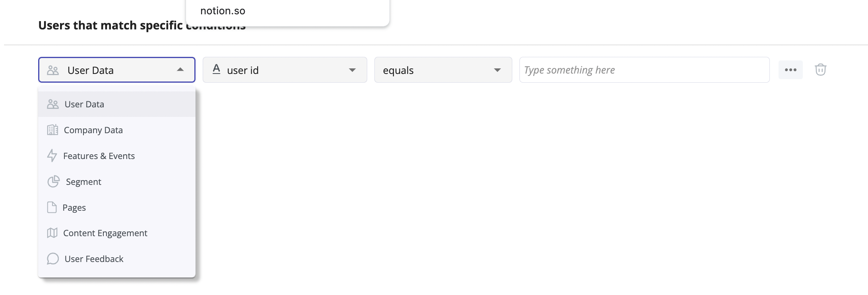Click the lightning bolt Features & Events icon
Image resolution: width=868 pixels, height=295 pixels.
coord(52,155)
